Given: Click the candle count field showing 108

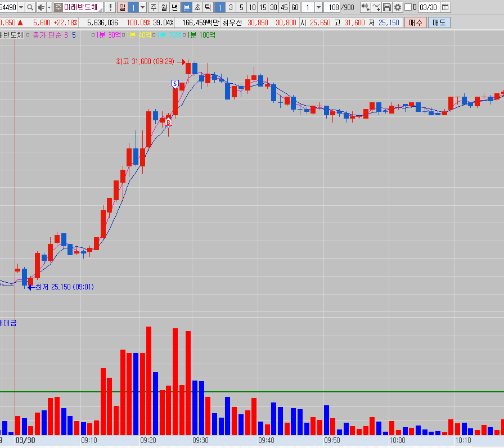Looking at the screenshot, I should click(x=332, y=7).
